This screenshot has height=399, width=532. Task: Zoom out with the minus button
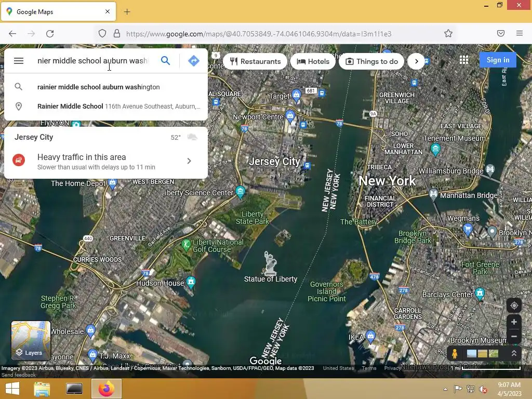click(x=514, y=336)
